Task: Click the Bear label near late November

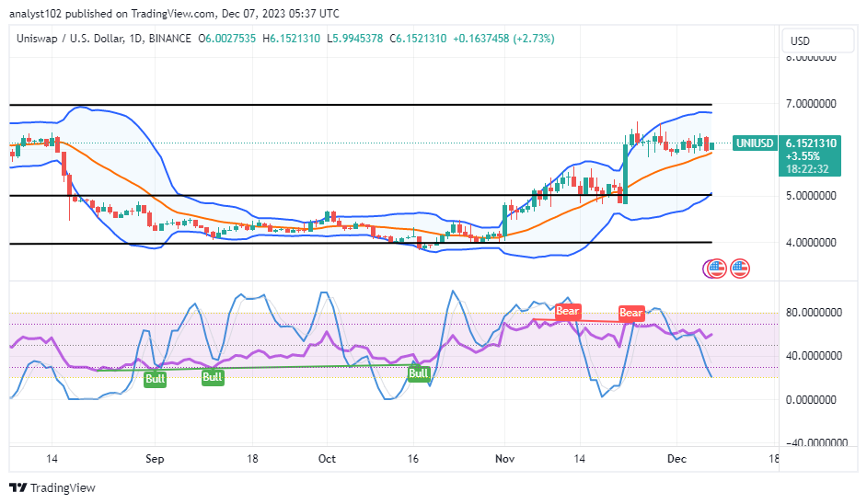Action: click(630, 313)
